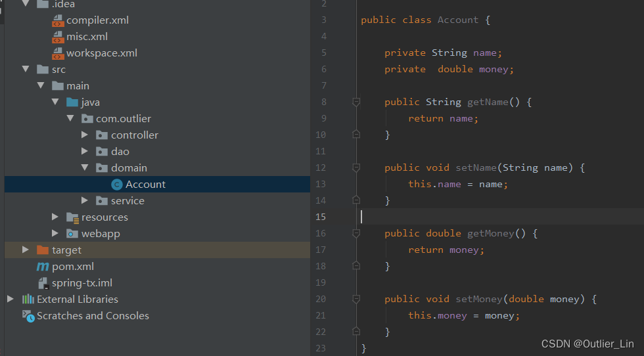Collapse the main folder arrow

click(40, 85)
